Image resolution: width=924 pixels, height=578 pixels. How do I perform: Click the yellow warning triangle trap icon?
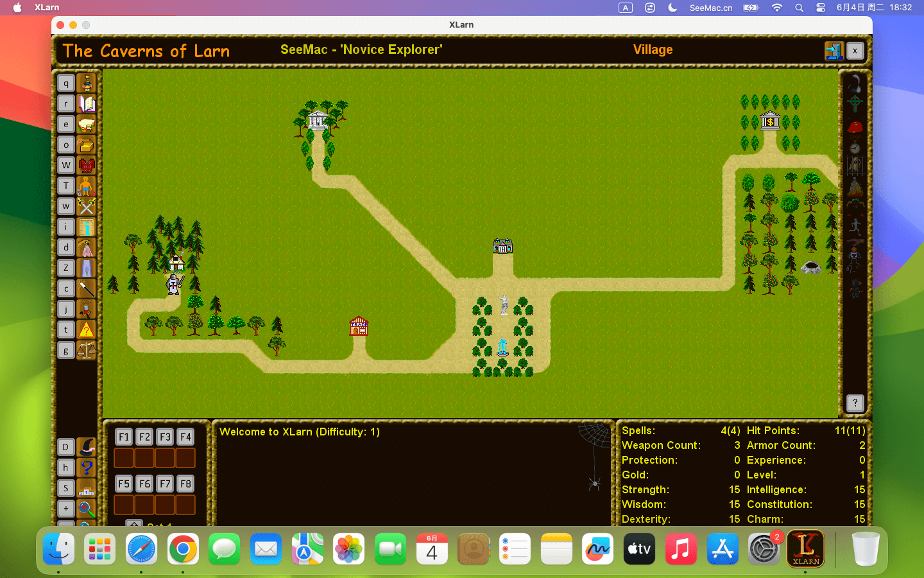coord(87,330)
